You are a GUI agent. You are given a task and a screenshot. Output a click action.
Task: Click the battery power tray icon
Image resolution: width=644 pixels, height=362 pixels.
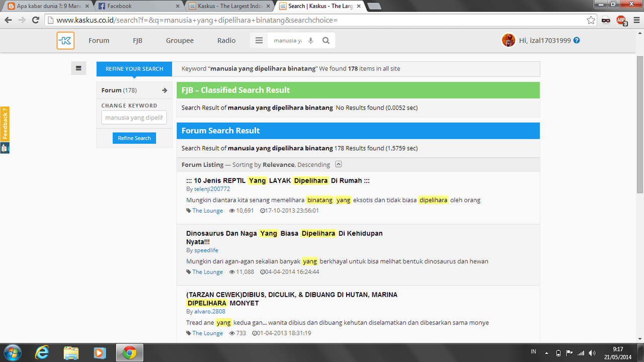558,353
